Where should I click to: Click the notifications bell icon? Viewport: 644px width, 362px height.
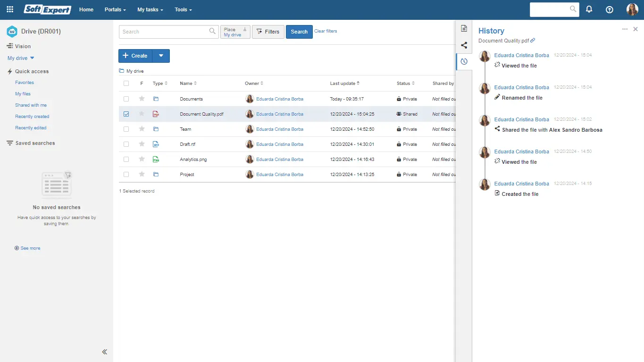point(589,9)
